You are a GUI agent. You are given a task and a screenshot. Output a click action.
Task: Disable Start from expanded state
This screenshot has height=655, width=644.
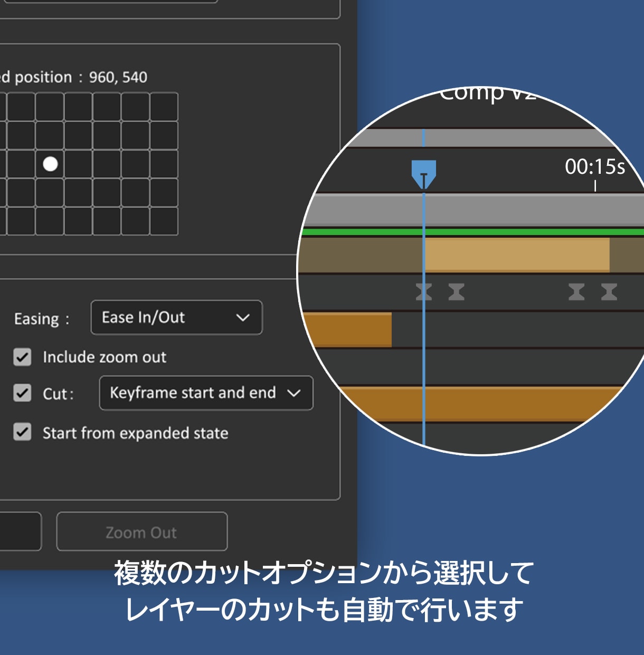22,432
